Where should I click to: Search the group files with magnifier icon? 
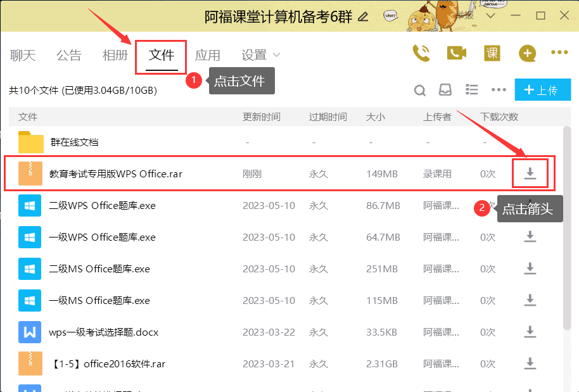[x=419, y=90]
